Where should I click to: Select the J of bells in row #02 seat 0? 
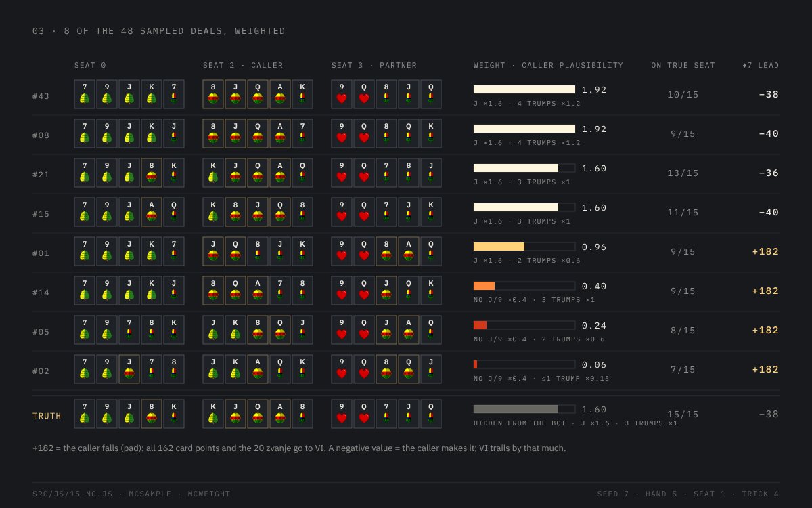[x=129, y=369]
